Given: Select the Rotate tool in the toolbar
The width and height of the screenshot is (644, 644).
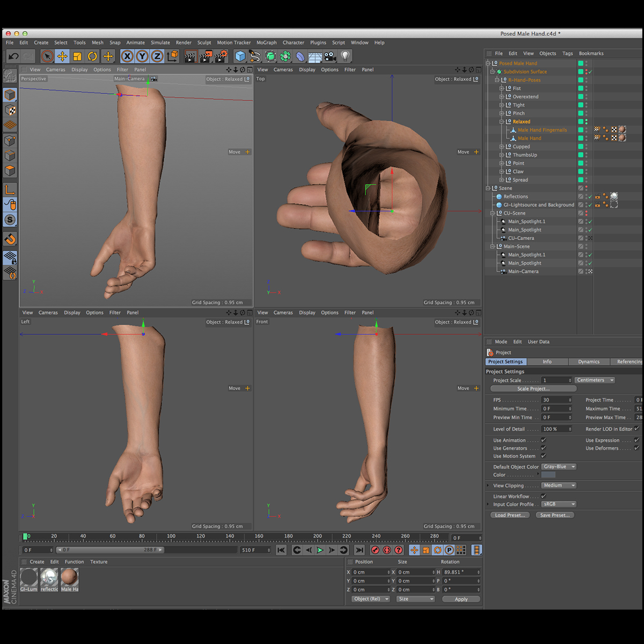Looking at the screenshot, I should (92, 56).
